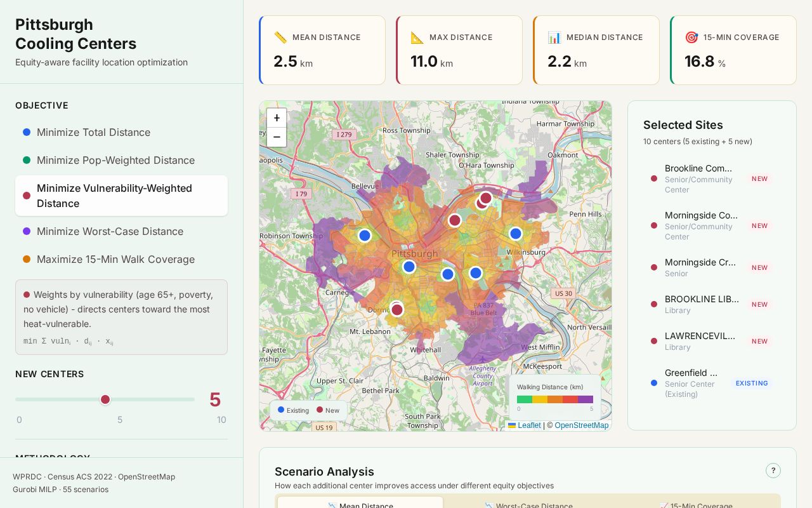Select Minimize Vulnerability-Weighted Distance objective
Viewport: 812px width, 508px height.
[121, 196]
